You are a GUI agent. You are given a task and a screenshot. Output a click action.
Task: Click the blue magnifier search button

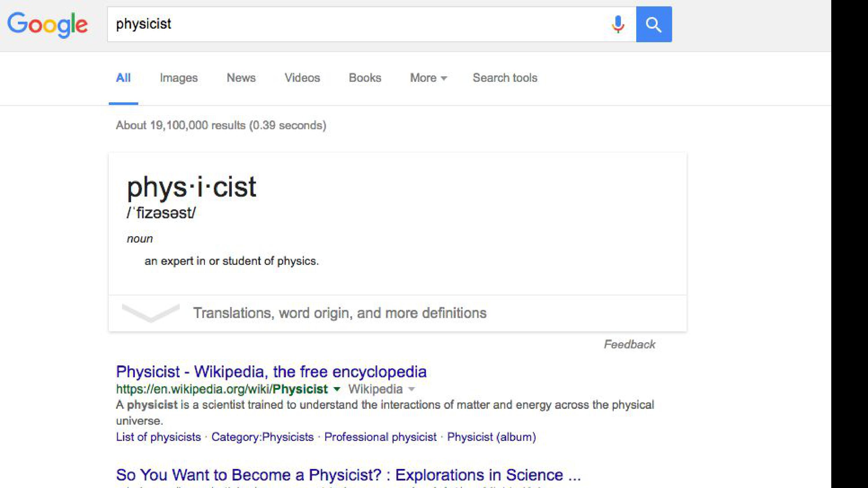(x=654, y=24)
